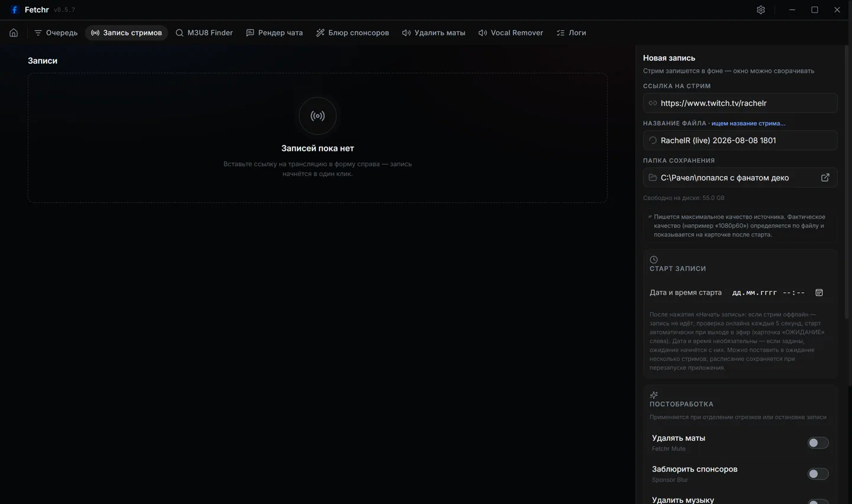Click the blue Fetchr logo icon

pyautogui.click(x=15, y=9)
